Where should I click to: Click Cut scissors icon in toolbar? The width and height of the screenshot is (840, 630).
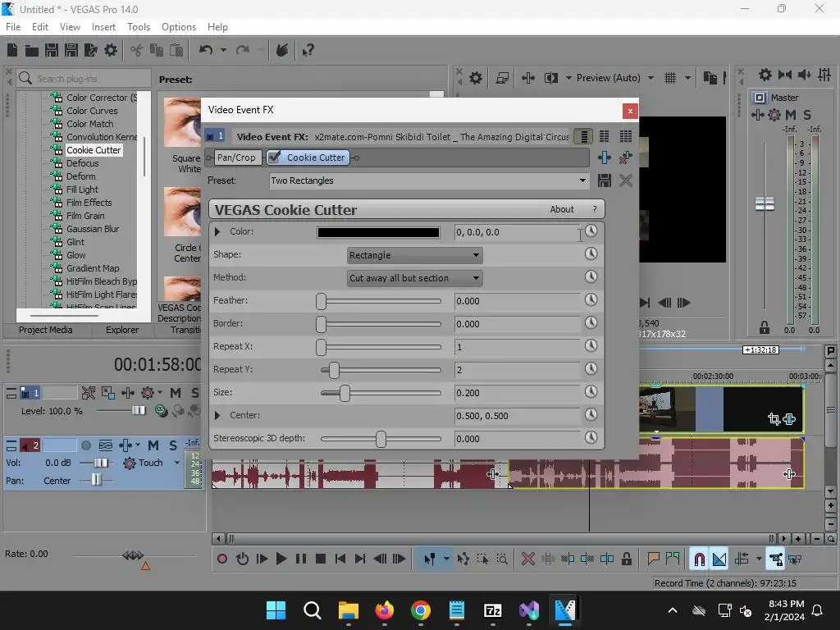(137, 50)
